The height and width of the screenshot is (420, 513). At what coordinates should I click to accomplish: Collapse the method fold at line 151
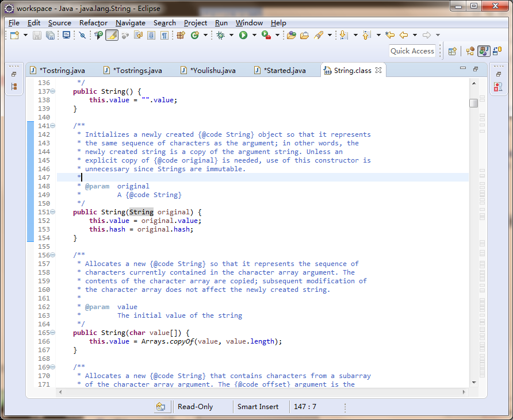tap(53, 212)
